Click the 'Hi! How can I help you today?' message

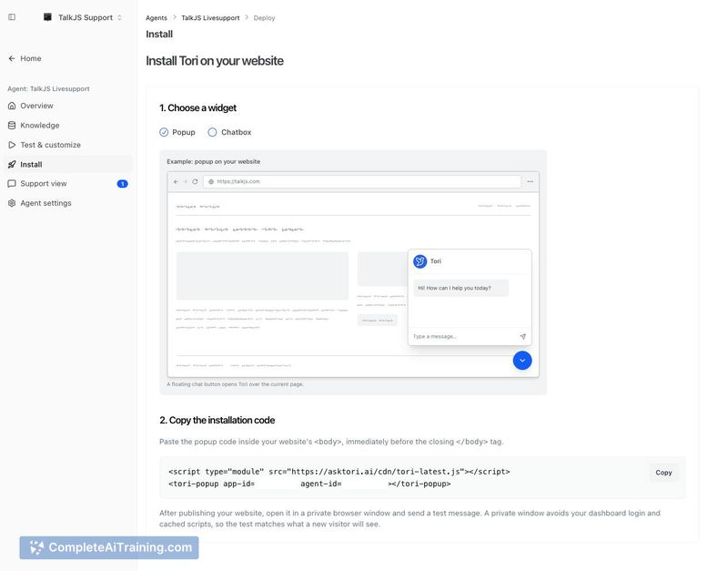tap(460, 288)
